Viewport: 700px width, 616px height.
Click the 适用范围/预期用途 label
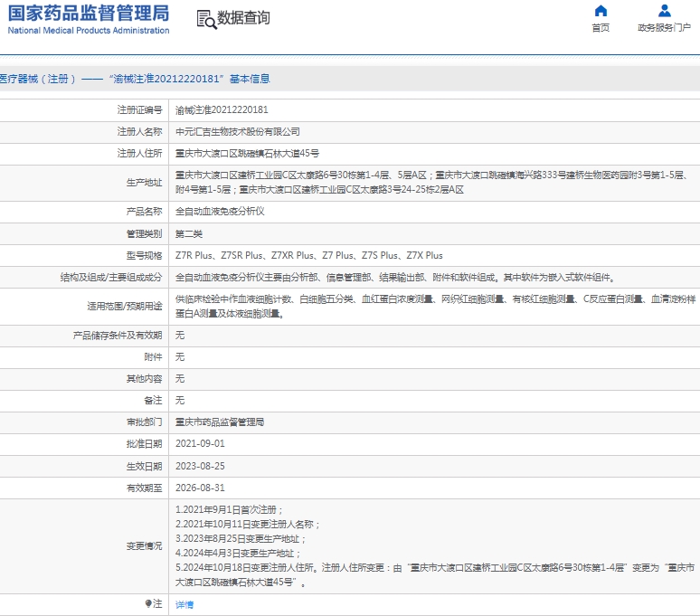(125, 307)
